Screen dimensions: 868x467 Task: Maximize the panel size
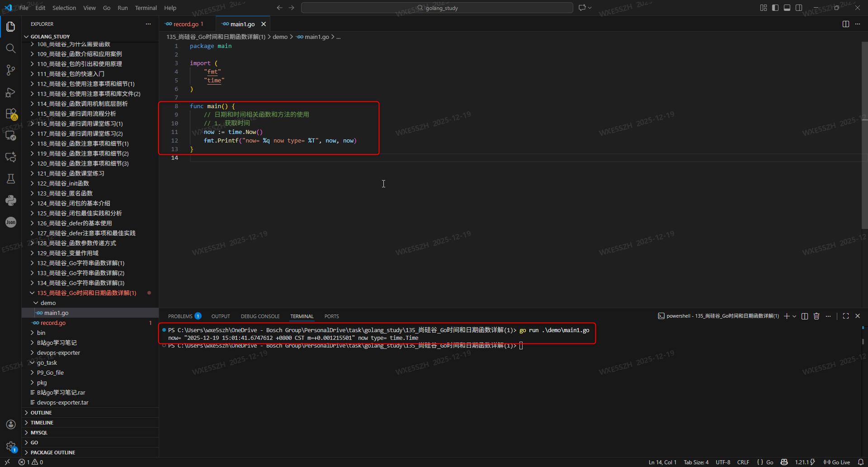(846, 316)
